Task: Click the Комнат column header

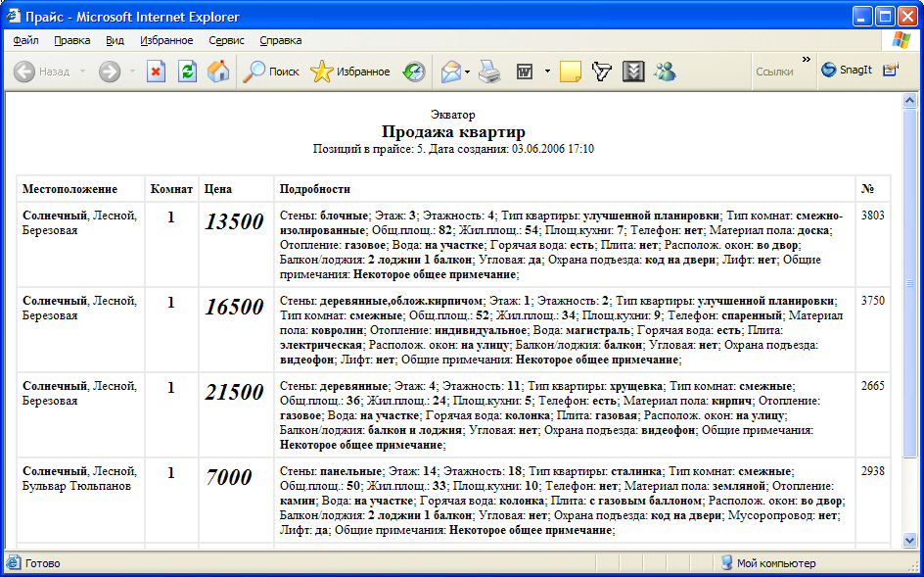Action: click(171, 189)
